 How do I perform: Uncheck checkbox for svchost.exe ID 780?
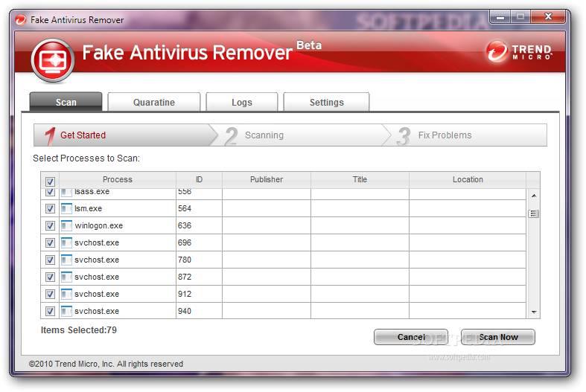click(50, 260)
